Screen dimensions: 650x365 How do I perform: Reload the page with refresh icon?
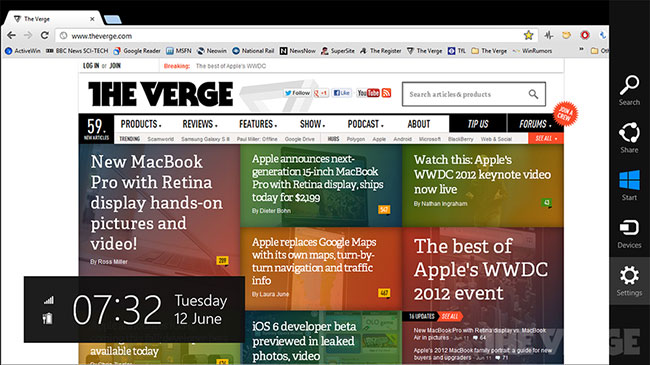pyautogui.click(x=45, y=36)
